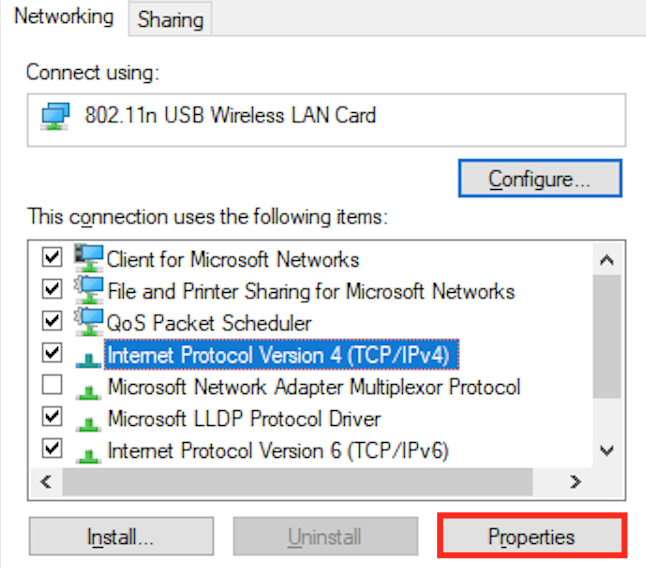This screenshot has width=646, height=568.
Task: Select the Networking tab
Action: [x=63, y=17]
